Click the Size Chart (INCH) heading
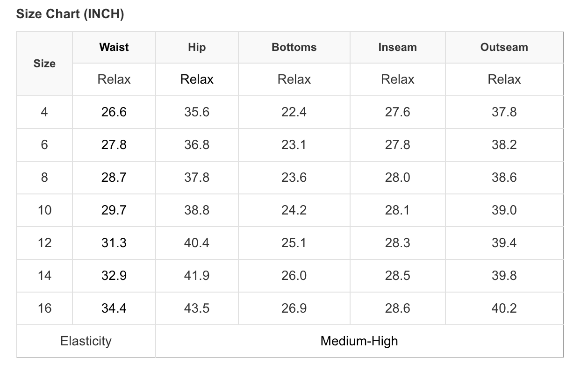588x372 pixels. (70, 14)
